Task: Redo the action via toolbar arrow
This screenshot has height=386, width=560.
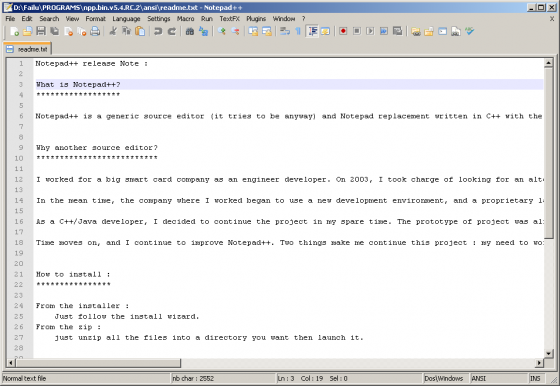Action: pos(172,31)
